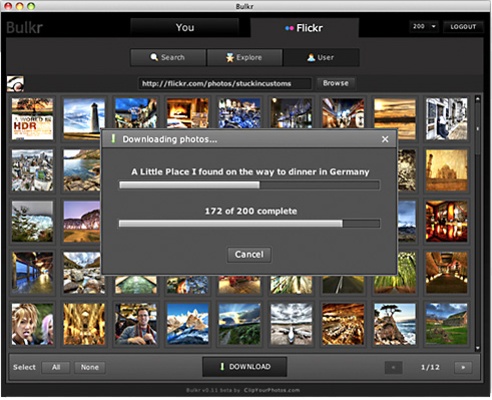Select the airplane on runway thumbnail
Viewport: 492px width, 400px height.
[291, 324]
